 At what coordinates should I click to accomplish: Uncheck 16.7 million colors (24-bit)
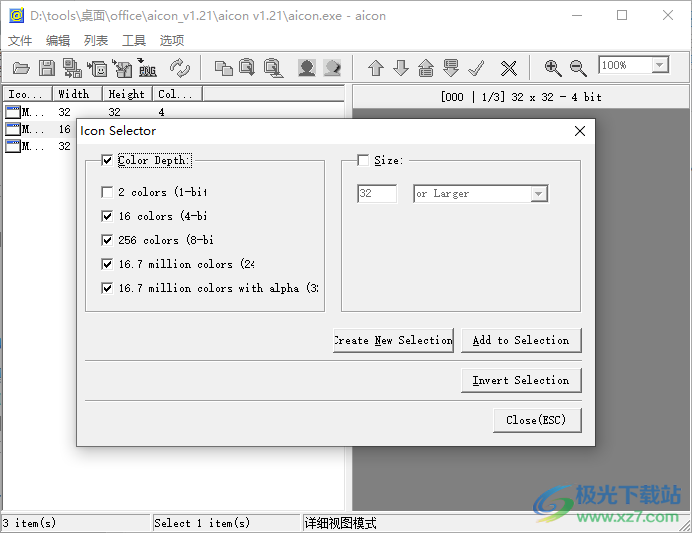pos(107,264)
